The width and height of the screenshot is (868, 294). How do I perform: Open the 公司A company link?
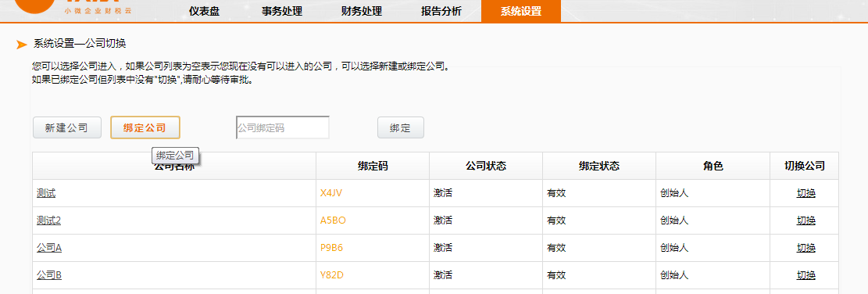(49, 248)
